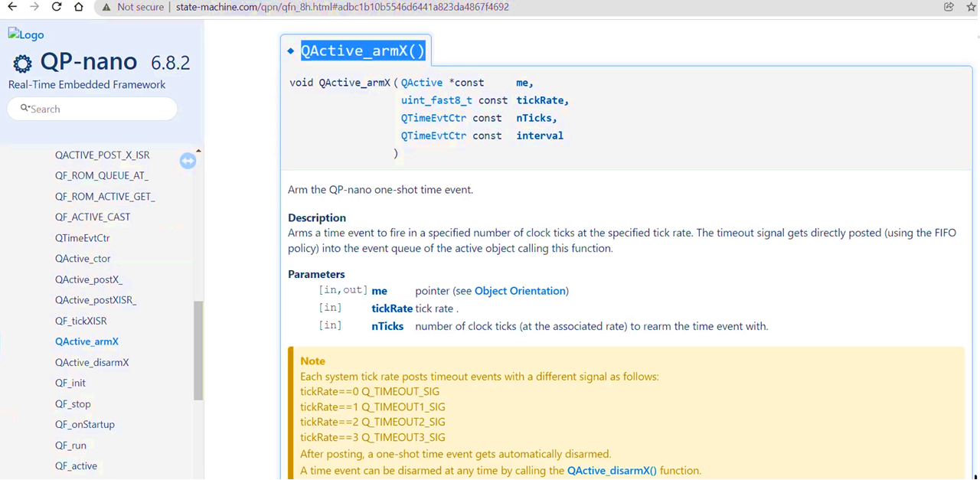Click uint_fast8_t const type in signature
980x480 pixels.
coord(454,100)
